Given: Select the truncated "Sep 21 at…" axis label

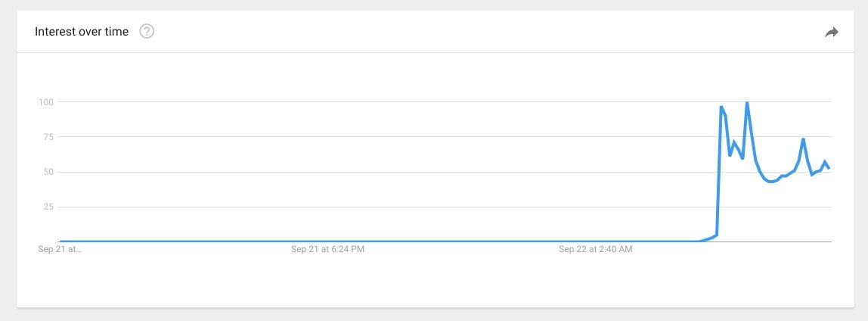Looking at the screenshot, I should [60, 250].
